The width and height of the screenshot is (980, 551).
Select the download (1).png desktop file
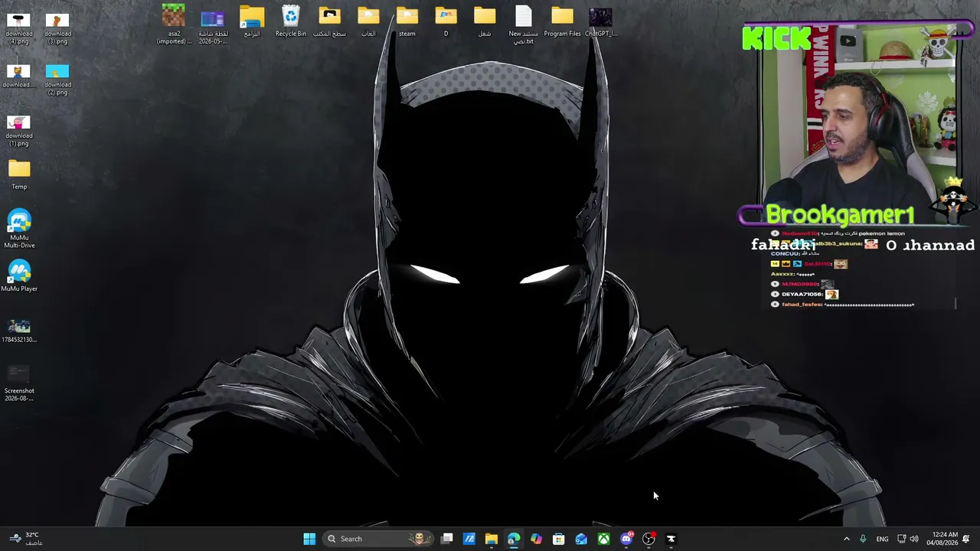click(19, 131)
